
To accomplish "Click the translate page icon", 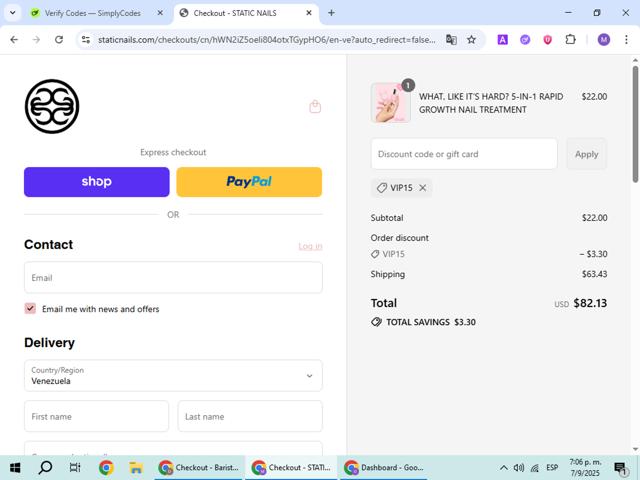I will click(x=451, y=40).
